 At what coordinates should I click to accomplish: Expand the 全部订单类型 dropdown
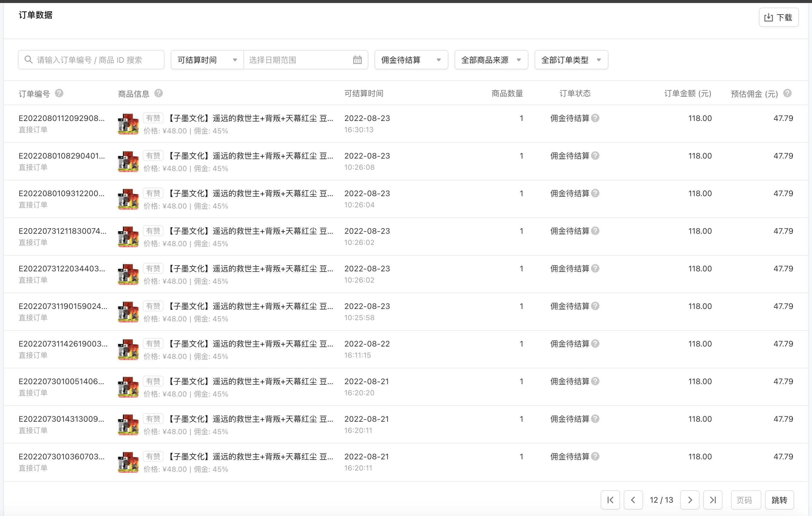(571, 60)
